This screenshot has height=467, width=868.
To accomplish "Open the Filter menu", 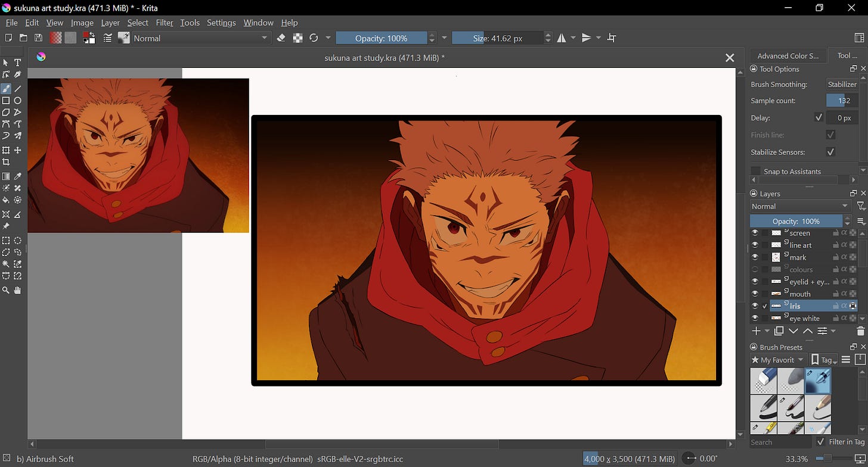I will pyautogui.click(x=164, y=23).
